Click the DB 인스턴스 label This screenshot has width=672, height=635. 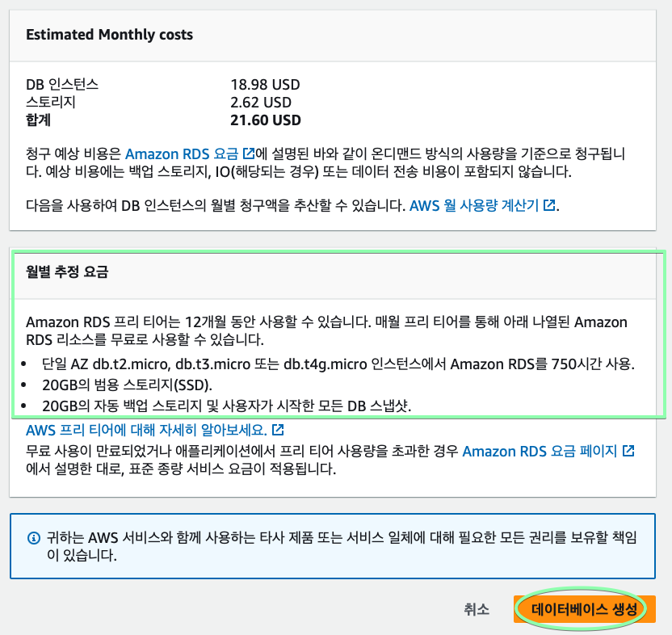coord(62,85)
